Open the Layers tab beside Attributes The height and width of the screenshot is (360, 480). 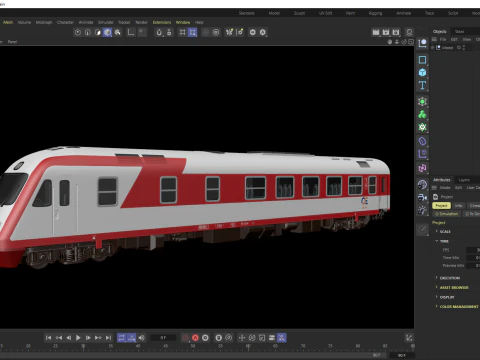coord(464,180)
